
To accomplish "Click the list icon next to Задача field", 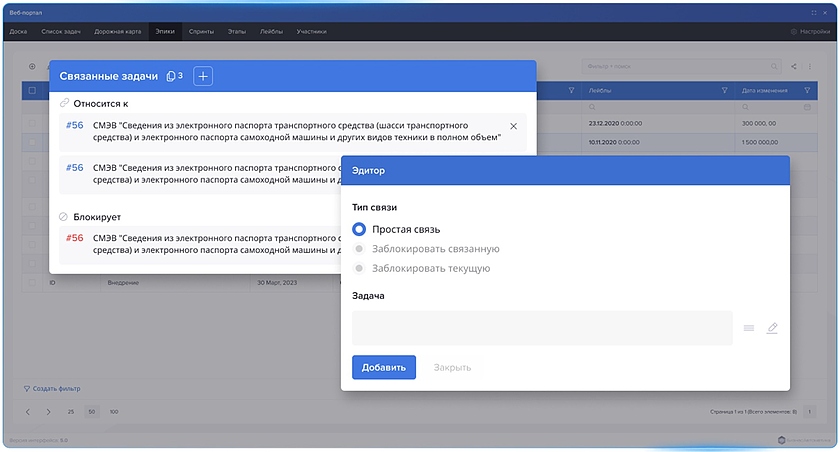I will 749,328.
